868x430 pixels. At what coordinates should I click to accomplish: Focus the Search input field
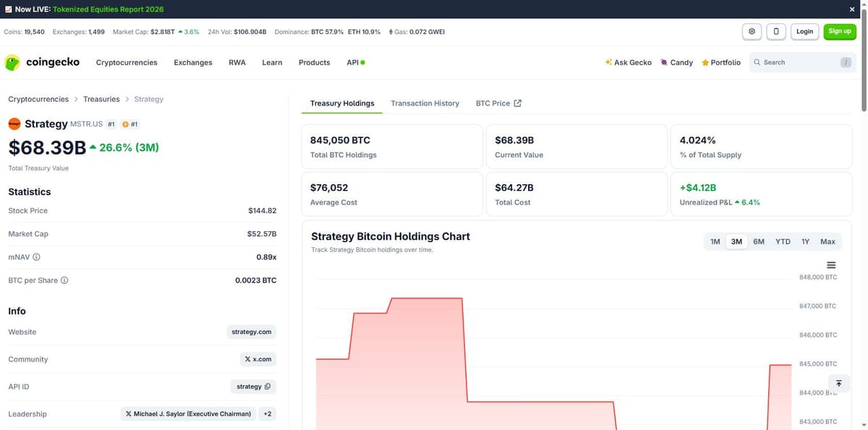[802, 63]
